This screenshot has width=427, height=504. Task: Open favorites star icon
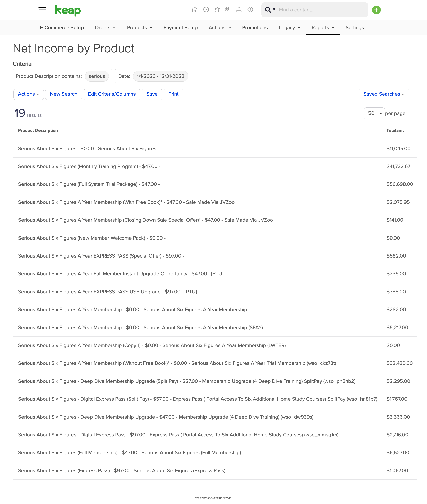point(217,9)
